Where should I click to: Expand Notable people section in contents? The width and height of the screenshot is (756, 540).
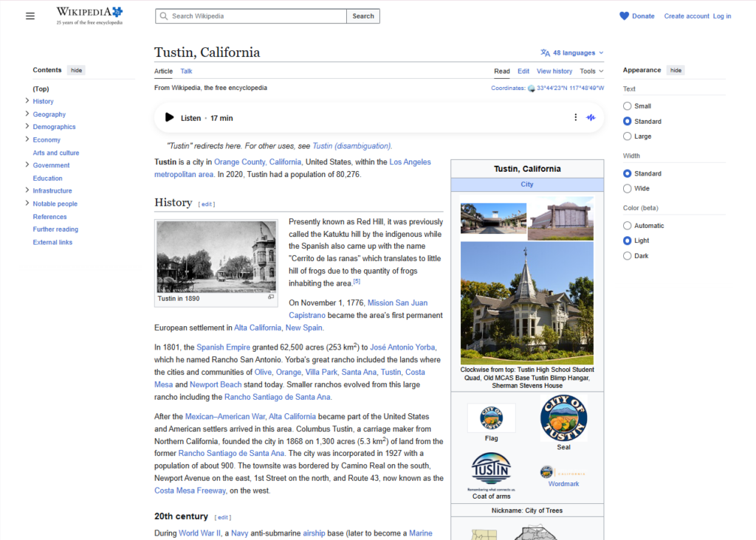tap(27, 204)
